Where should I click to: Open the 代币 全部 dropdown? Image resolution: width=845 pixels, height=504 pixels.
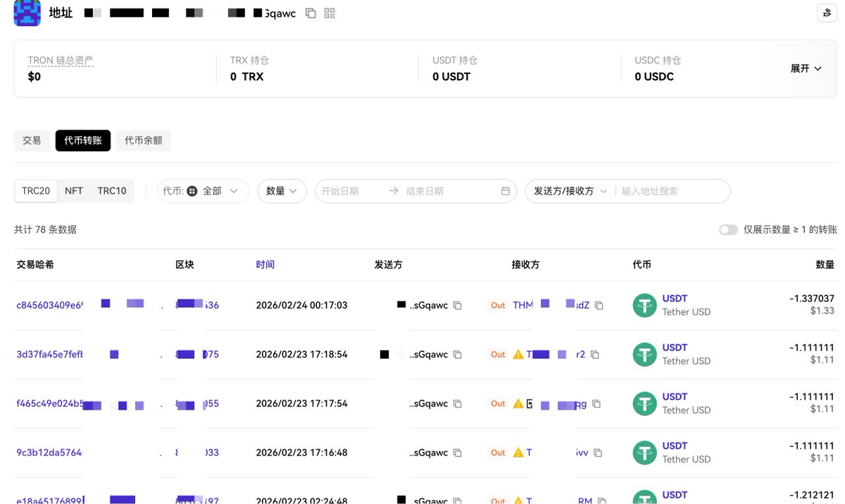(203, 191)
